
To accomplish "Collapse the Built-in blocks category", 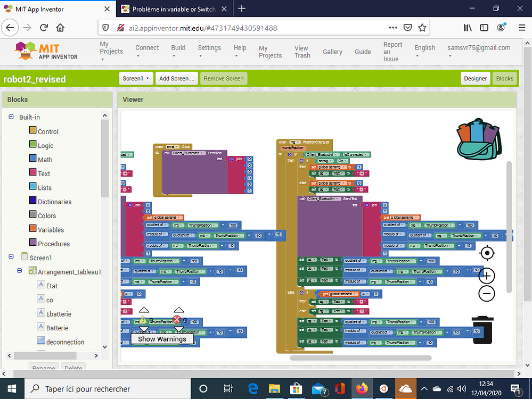I will (x=11, y=117).
